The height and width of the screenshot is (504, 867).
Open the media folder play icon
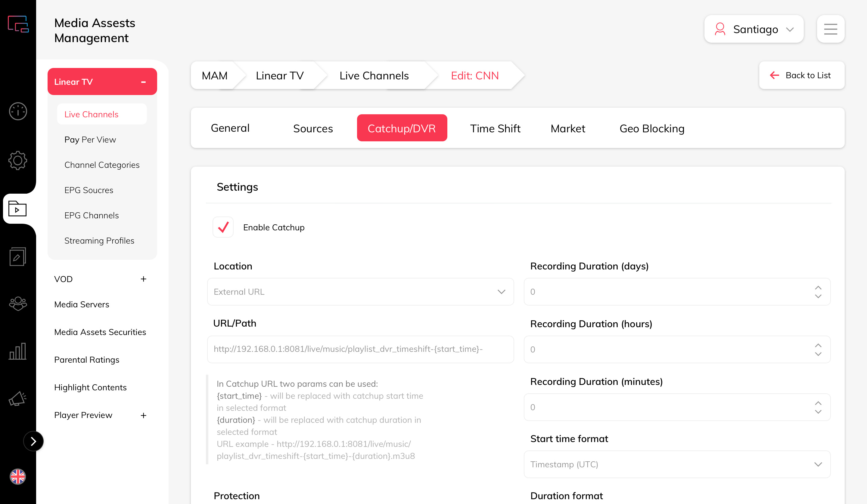coord(17,209)
